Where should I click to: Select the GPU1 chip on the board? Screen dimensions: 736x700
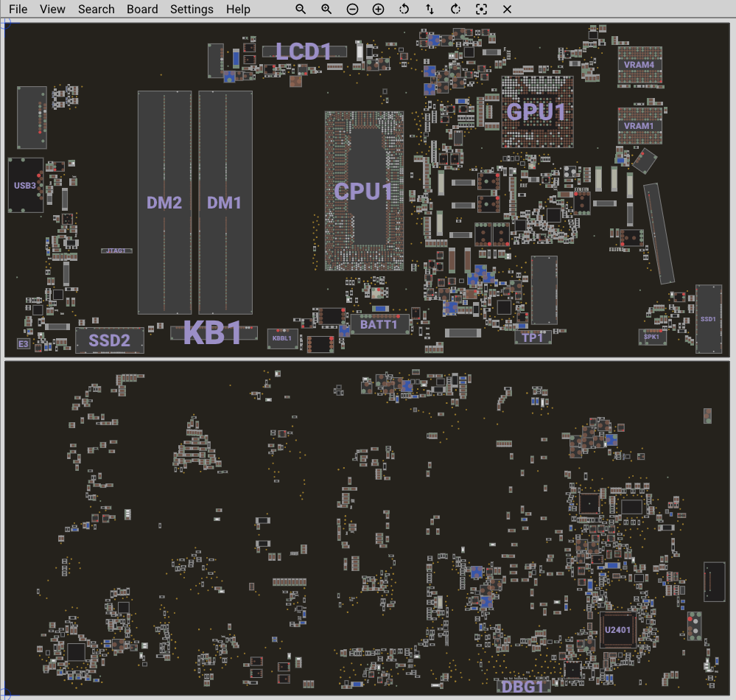[x=537, y=111]
